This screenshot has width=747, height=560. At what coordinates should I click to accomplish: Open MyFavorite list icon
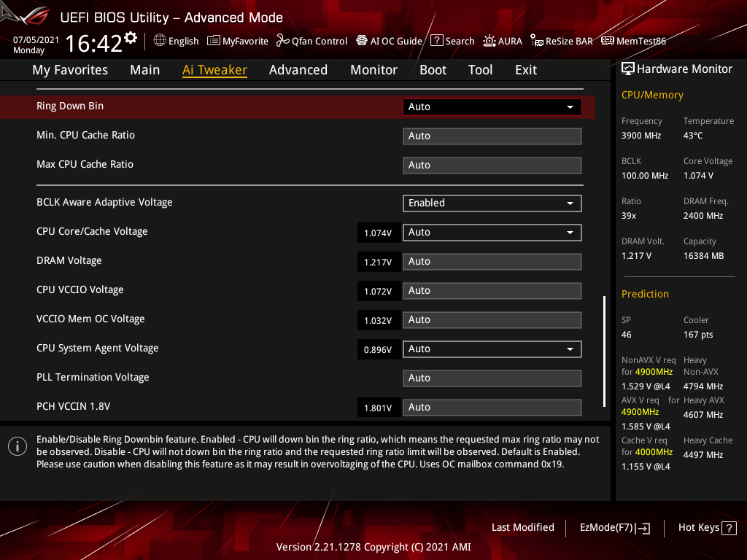[x=214, y=41]
